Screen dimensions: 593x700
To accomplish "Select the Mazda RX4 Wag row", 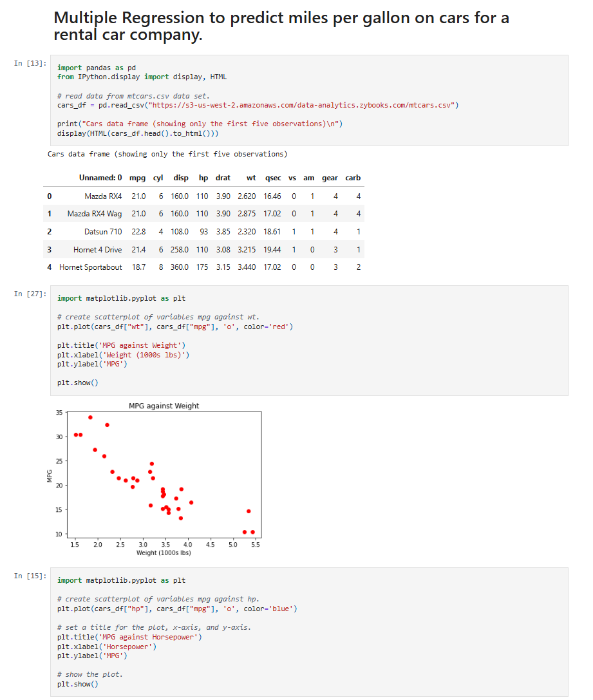I will (x=204, y=214).
